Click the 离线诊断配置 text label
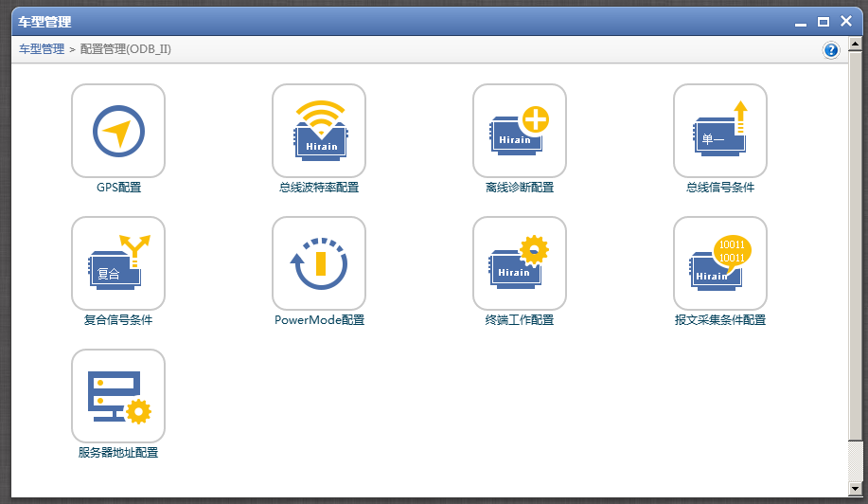868x504 pixels. click(x=520, y=188)
